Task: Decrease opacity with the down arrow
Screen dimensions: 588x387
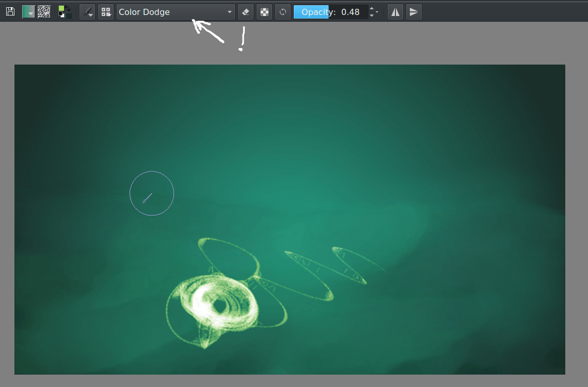Action: (x=371, y=15)
